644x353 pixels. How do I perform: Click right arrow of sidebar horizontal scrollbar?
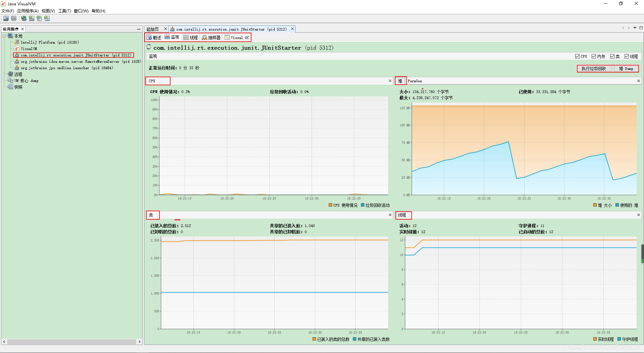pyautogui.click(x=140, y=342)
